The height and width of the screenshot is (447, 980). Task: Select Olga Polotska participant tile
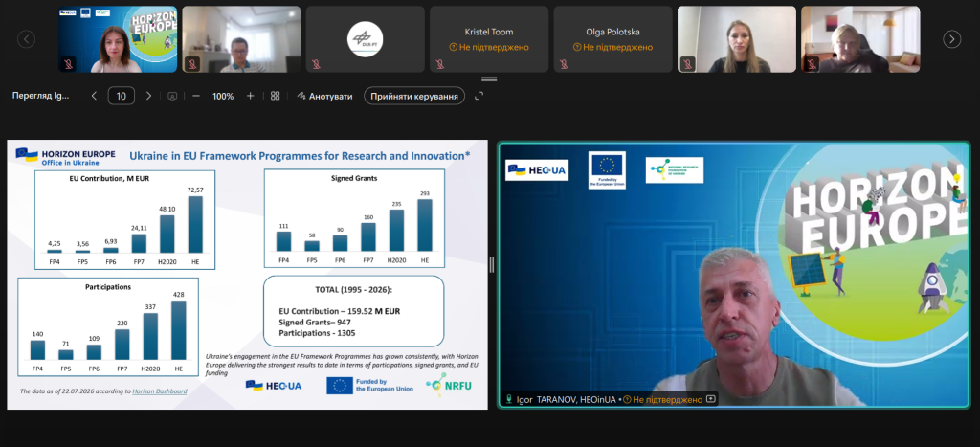(612, 39)
